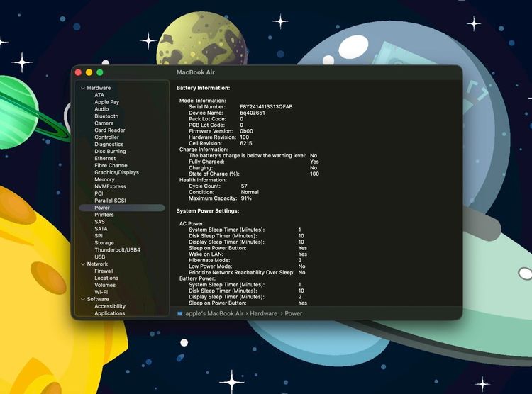Image resolution: width=532 pixels, height=394 pixels.
Task: Select Disc Burning entry
Action: pyautogui.click(x=110, y=151)
